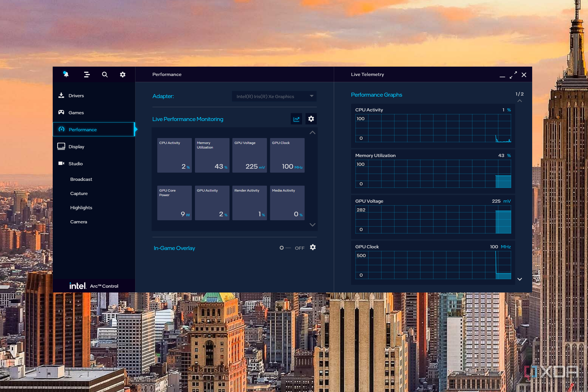Viewport: 588px width, 392px height.
Task: Expand window with the maximize arrows icon
Action: [x=513, y=75]
